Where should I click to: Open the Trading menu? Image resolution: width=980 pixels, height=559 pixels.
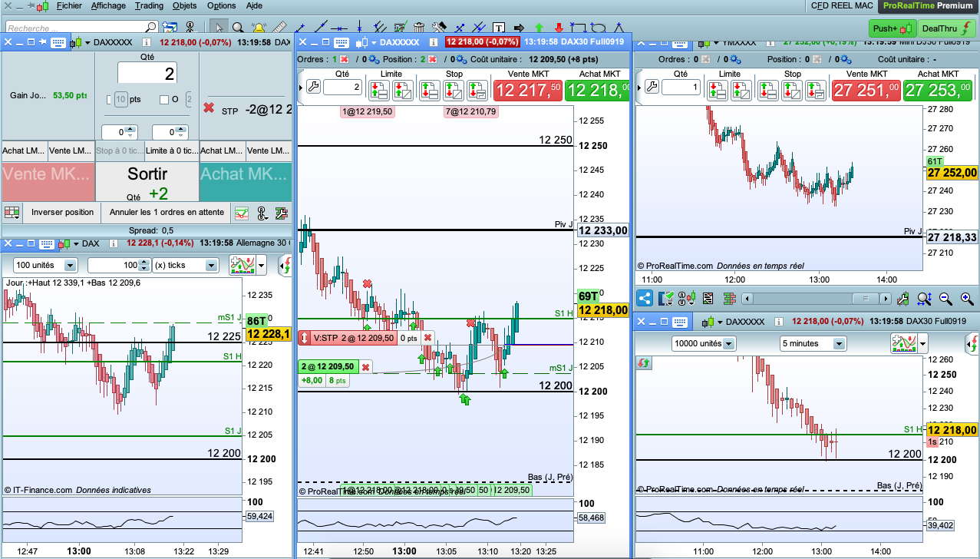pos(149,5)
